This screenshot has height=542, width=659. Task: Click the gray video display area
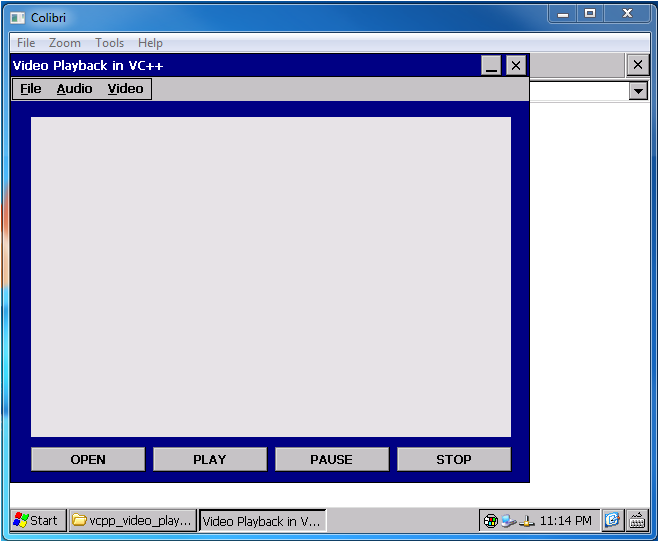[x=271, y=277]
